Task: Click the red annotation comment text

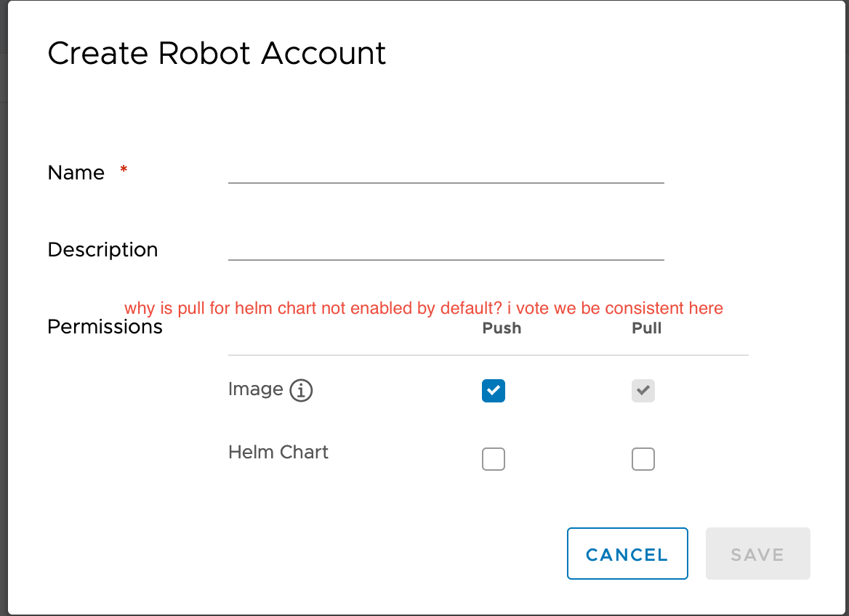Action: 423,308
